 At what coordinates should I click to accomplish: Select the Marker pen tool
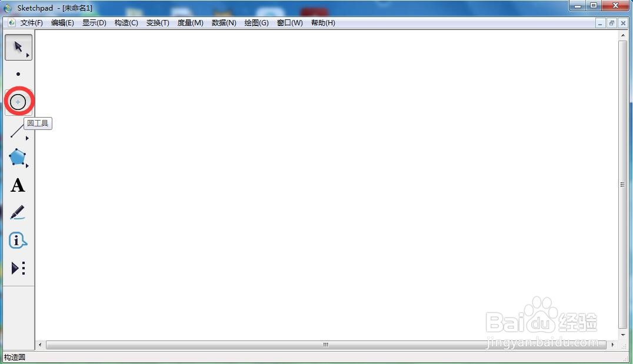(18, 213)
